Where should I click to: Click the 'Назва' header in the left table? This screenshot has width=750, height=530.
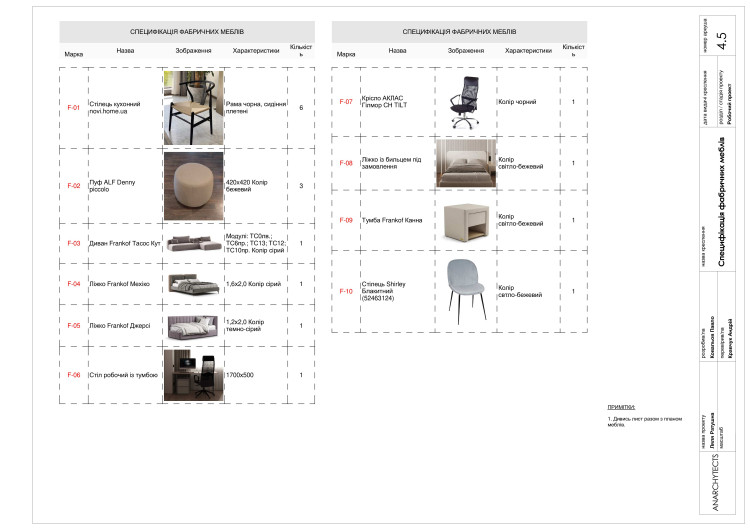click(125, 50)
